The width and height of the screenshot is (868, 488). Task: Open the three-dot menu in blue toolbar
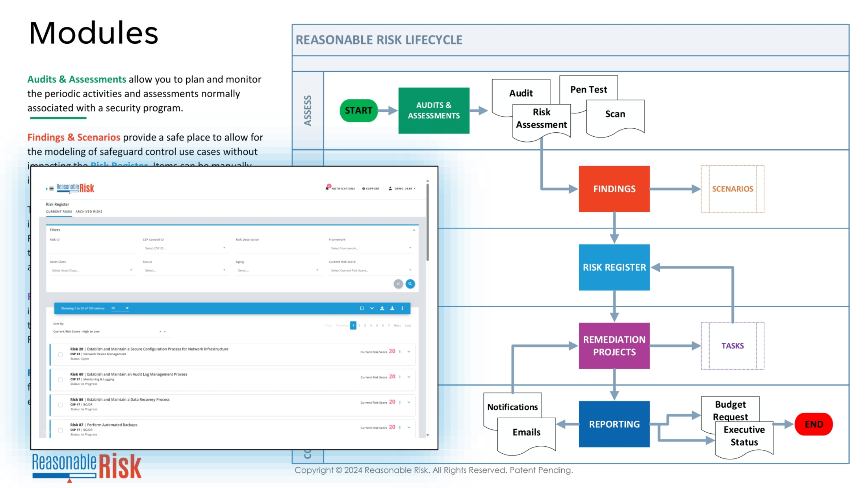pos(402,308)
